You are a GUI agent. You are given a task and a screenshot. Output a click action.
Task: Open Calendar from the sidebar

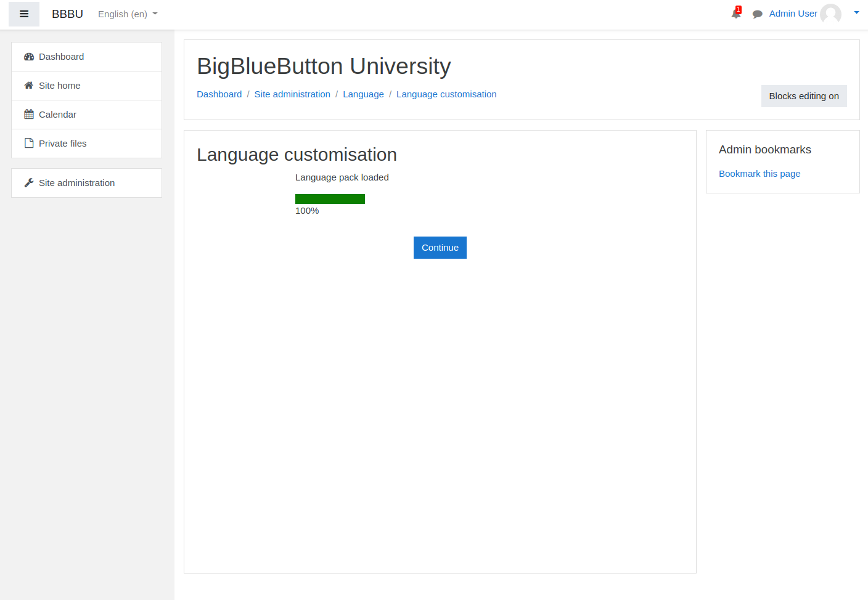[86, 115]
